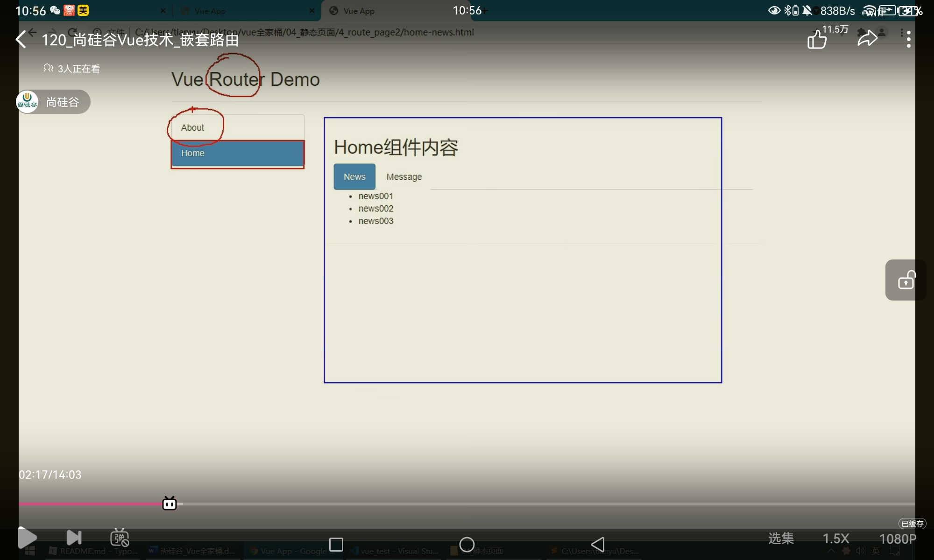This screenshot has width=934, height=560.
Task: Open the three-dot more options menu
Action: 908,39
